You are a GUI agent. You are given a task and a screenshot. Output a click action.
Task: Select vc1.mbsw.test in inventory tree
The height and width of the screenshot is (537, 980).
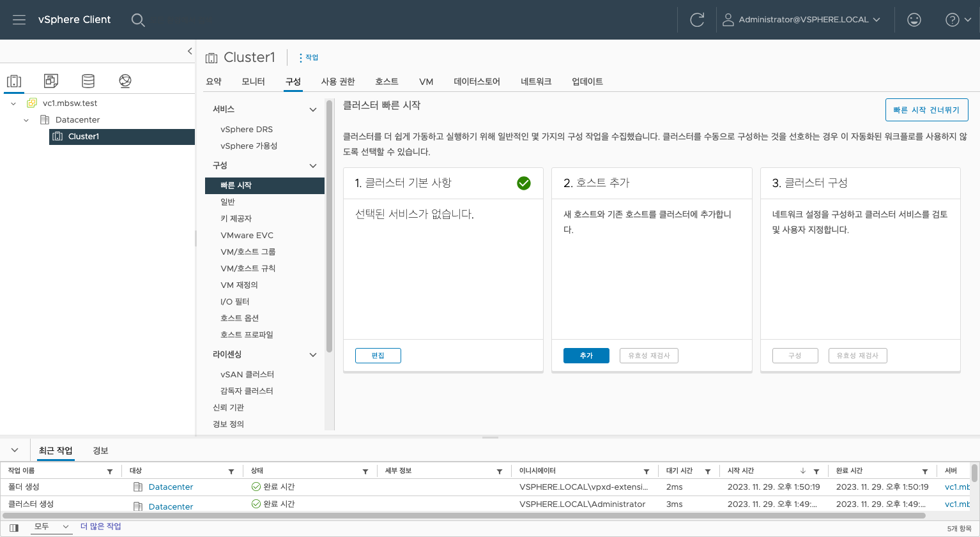tap(70, 103)
